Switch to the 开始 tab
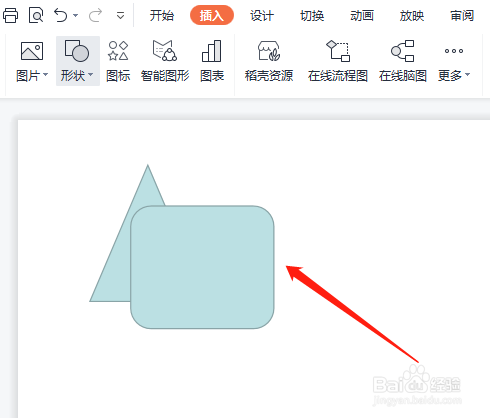Screen dimensions: 490x418 (x=162, y=15)
